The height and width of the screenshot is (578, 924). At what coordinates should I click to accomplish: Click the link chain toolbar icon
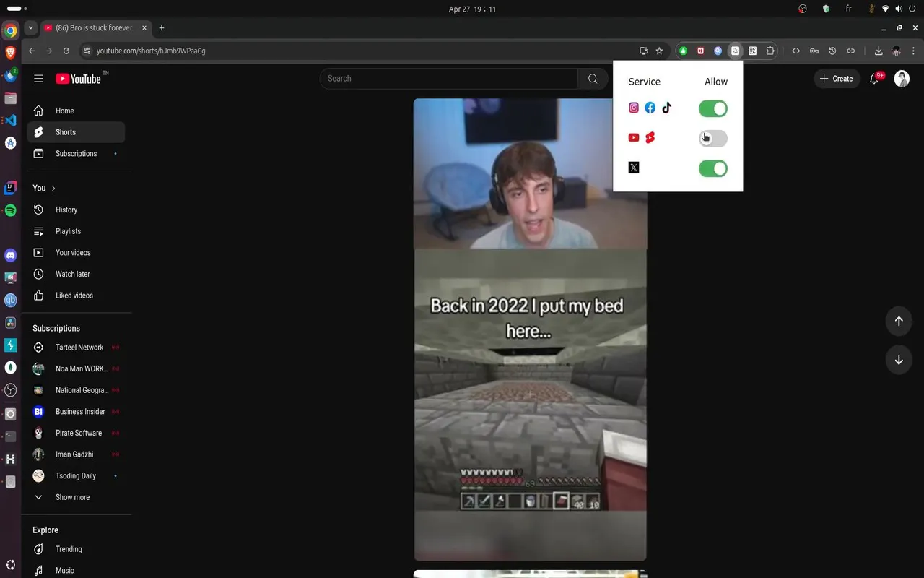pos(850,51)
